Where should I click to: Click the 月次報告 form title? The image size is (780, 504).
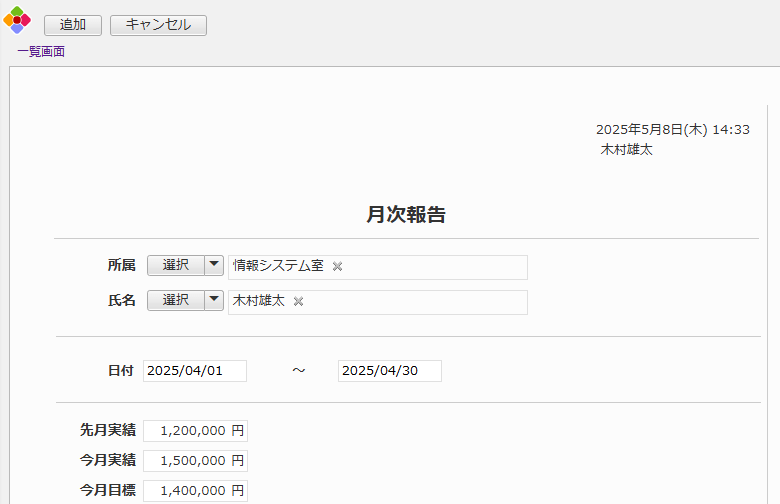pyautogui.click(x=406, y=215)
